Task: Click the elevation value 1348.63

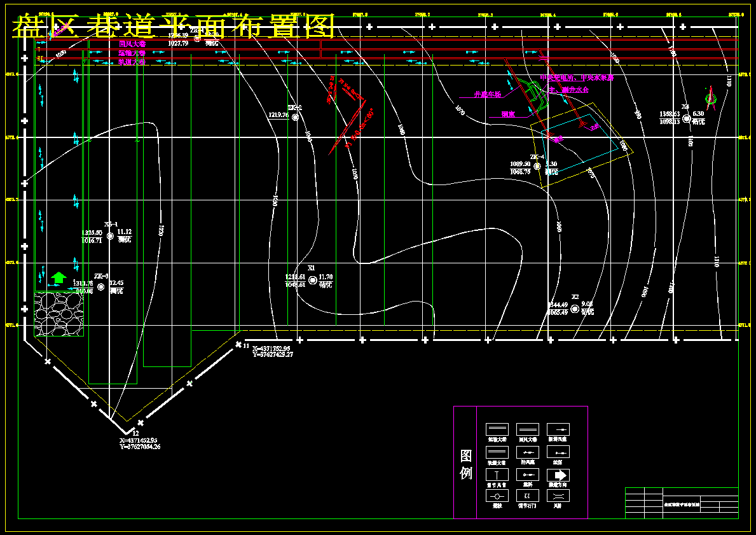Action: [x=670, y=115]
